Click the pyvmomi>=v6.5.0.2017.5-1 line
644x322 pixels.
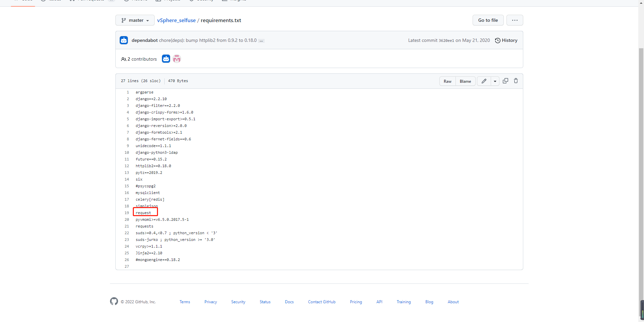[162, 219]
